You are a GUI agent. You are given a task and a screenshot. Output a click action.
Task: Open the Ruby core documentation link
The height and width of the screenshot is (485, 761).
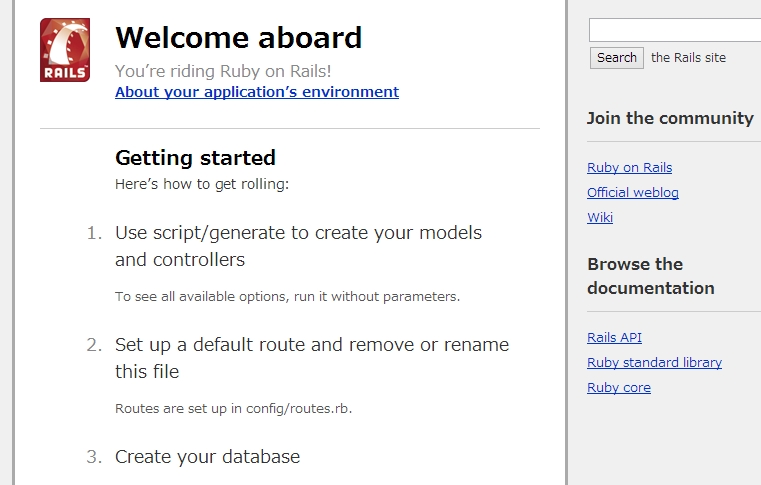(619, 388)
